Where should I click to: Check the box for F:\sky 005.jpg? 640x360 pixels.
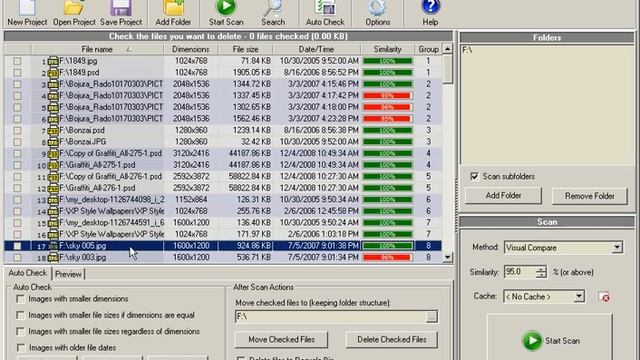[17, 246]
